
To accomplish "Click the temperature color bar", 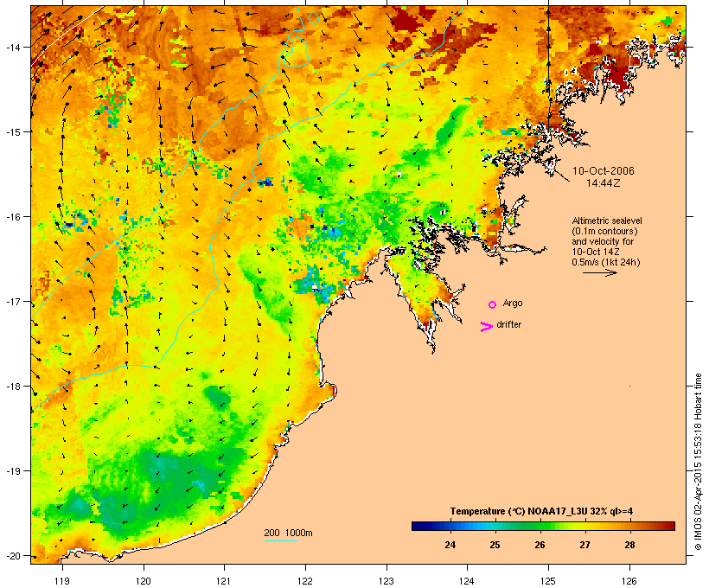I will tap(543, 526).
